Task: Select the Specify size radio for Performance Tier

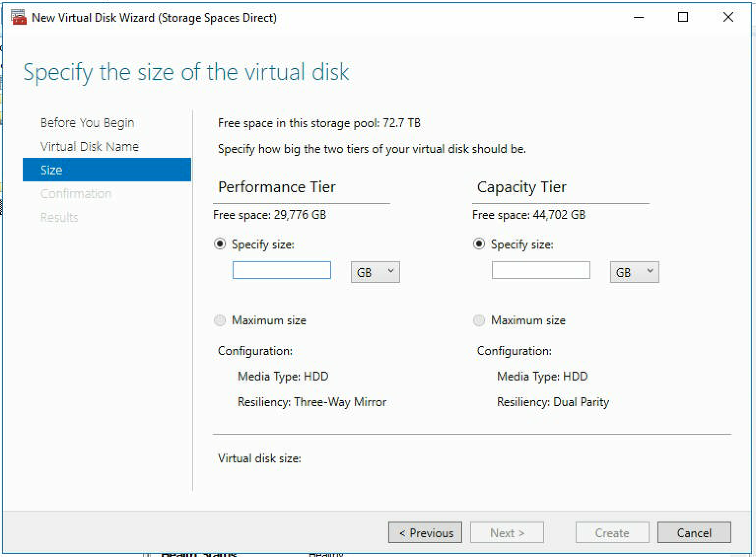Action: (220, 244)
